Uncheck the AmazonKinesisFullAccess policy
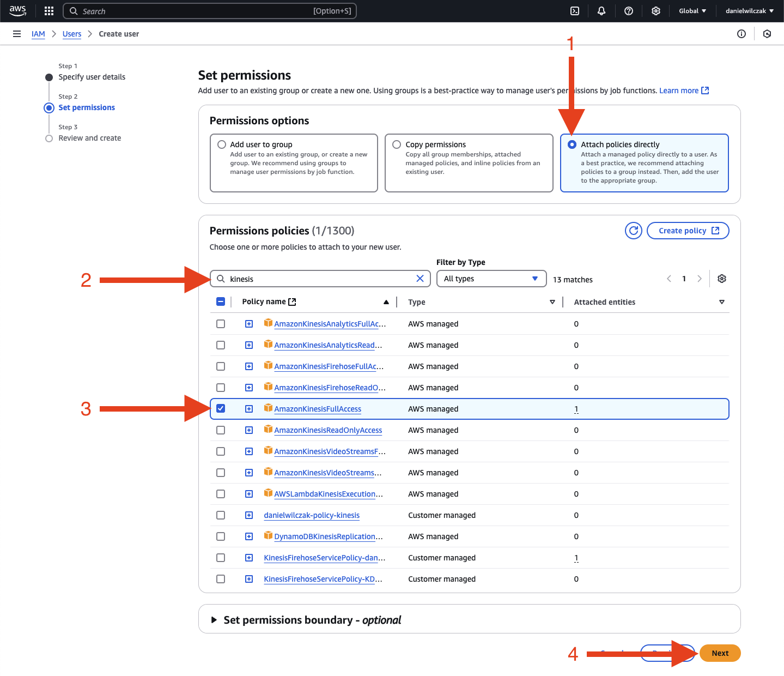This screenshot has width=784, height=676. pyautogui.click(x=221, y=408)
